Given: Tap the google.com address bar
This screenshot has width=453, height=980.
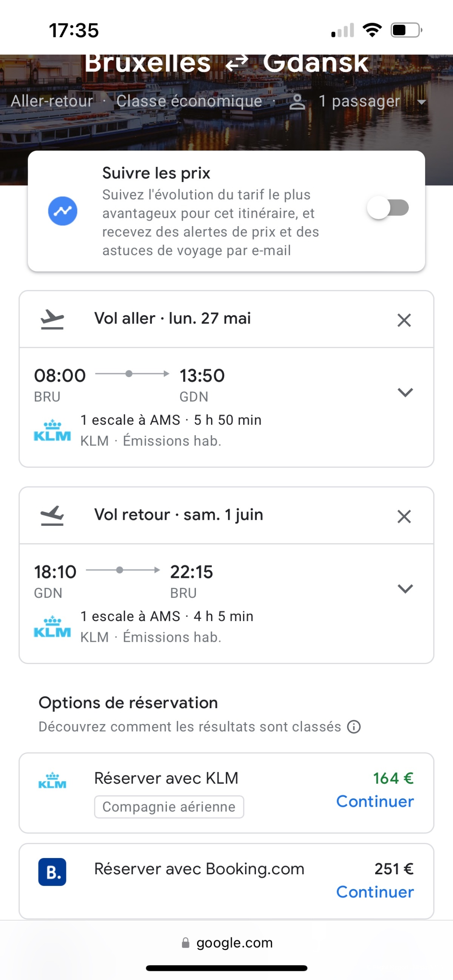Looking at the screenshot, I should 227,943.
